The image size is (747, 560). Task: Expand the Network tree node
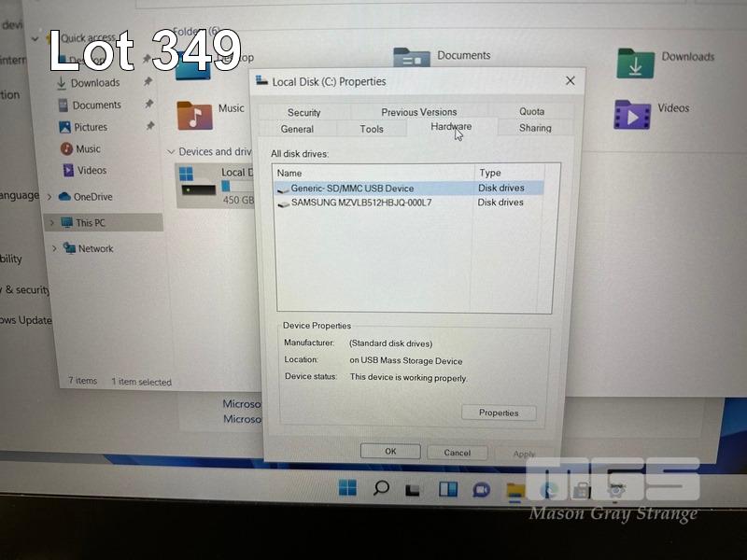click(54, 248)
